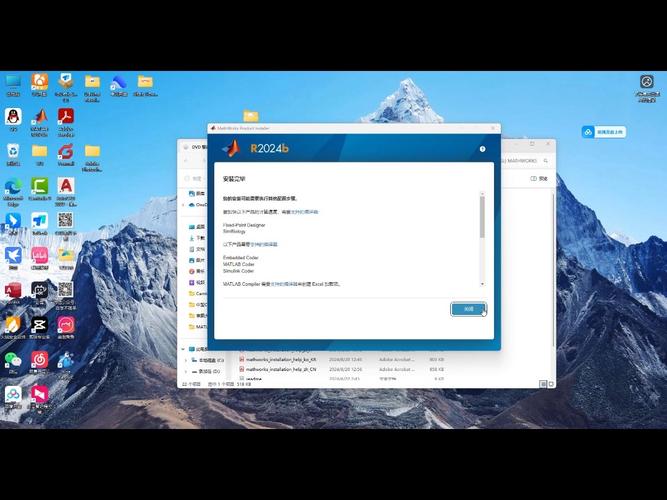Expand the (D:) drive tree node in Explorer
667x500 pixels.
pyautogui.click(x=185, y=371)
